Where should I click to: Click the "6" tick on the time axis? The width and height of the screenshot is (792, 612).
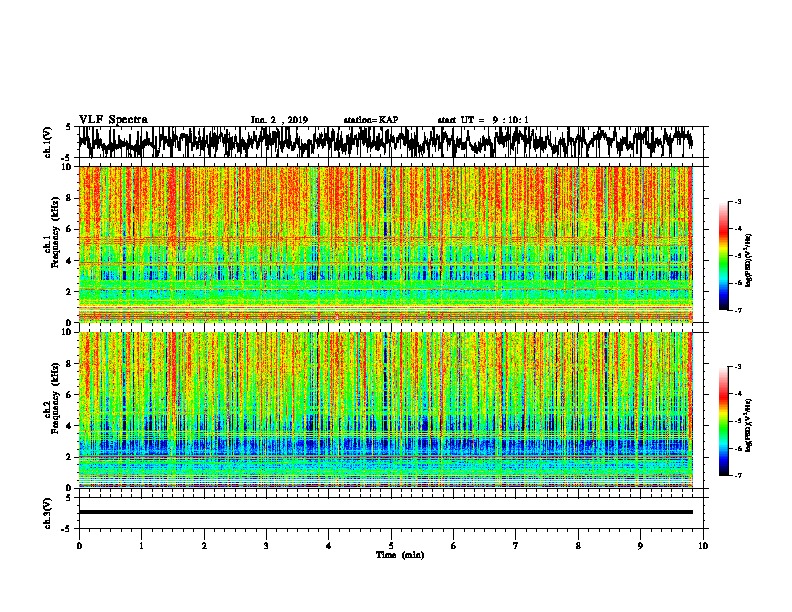[x=454, y=546]
